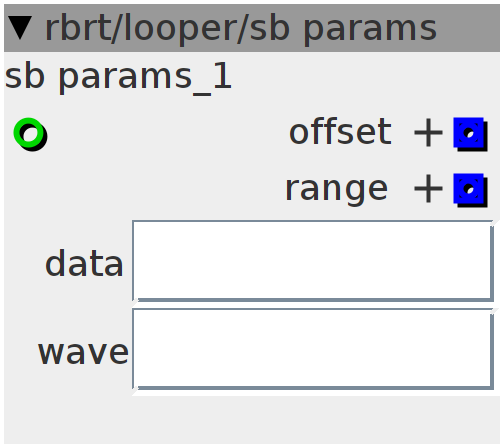The image size is (504, 448).
Task: Select the blue offset outlet connector
Action: (470, 134)
